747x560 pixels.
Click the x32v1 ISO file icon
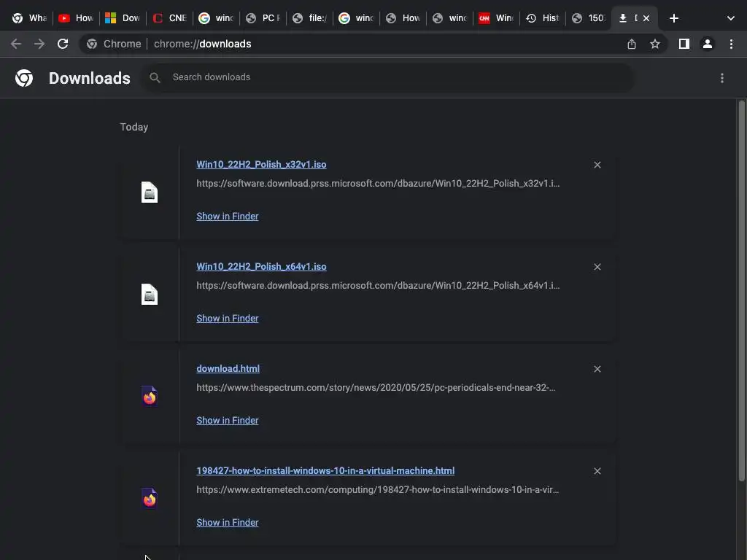pyautogui.click(x=149, y=192)
